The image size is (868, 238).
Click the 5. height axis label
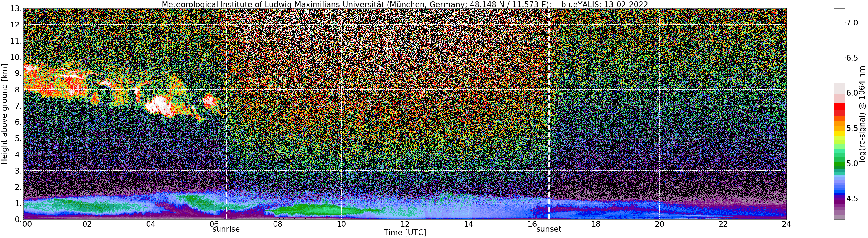18,138
